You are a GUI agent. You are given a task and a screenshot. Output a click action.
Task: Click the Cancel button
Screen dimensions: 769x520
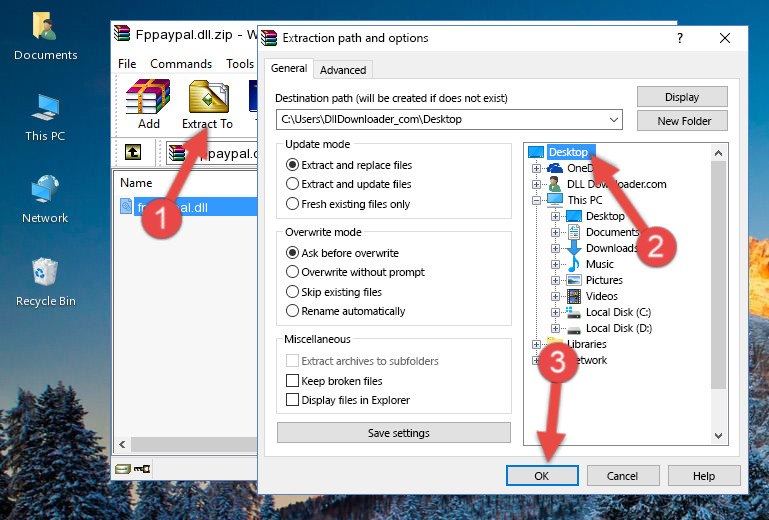point(622,476)
